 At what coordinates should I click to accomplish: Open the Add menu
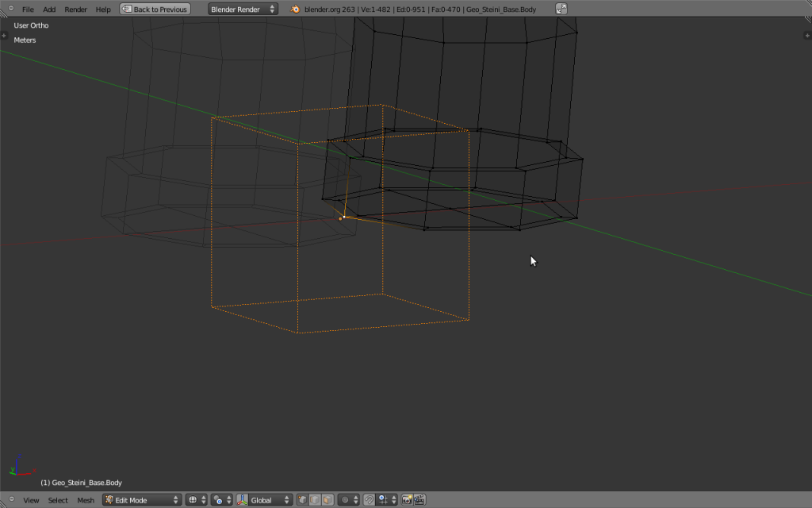point(49,10)
